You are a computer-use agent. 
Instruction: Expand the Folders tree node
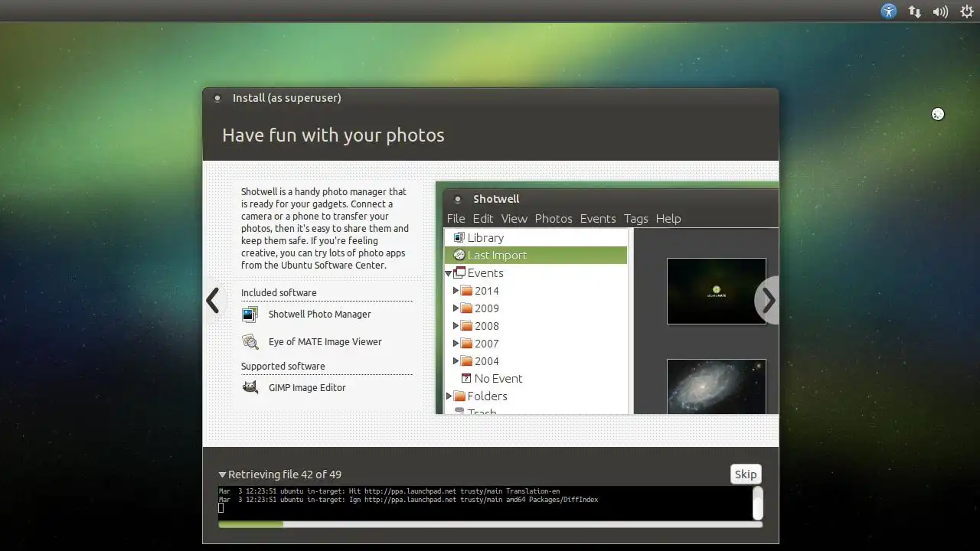[x=449, y=396]
